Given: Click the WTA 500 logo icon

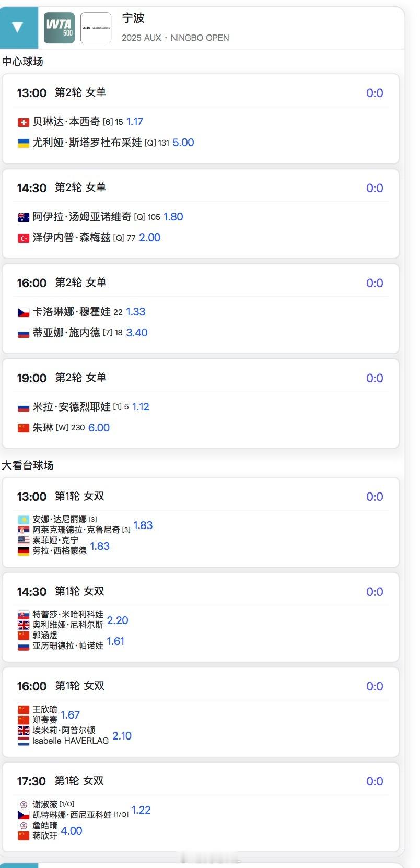Looking at the screenshot, I should pyautogui.click(x=59, y=28).
